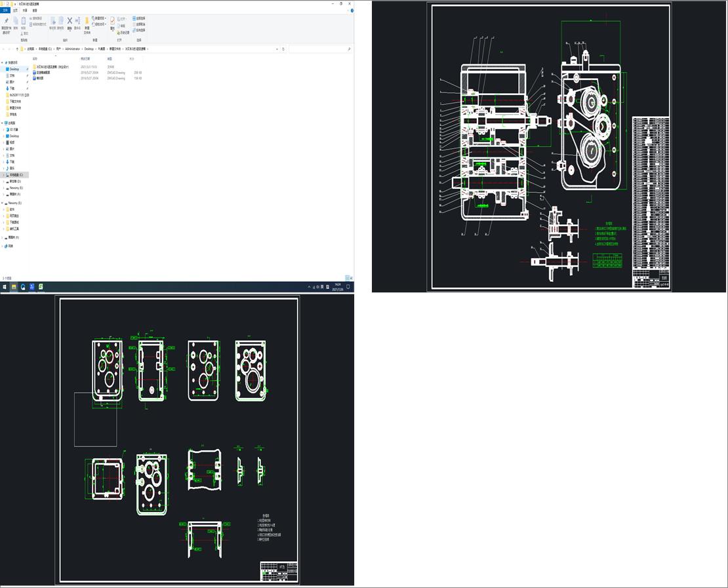Click the Copy path ribbon item
This screenshot has height=588, width=728.
tap(36, 18)
